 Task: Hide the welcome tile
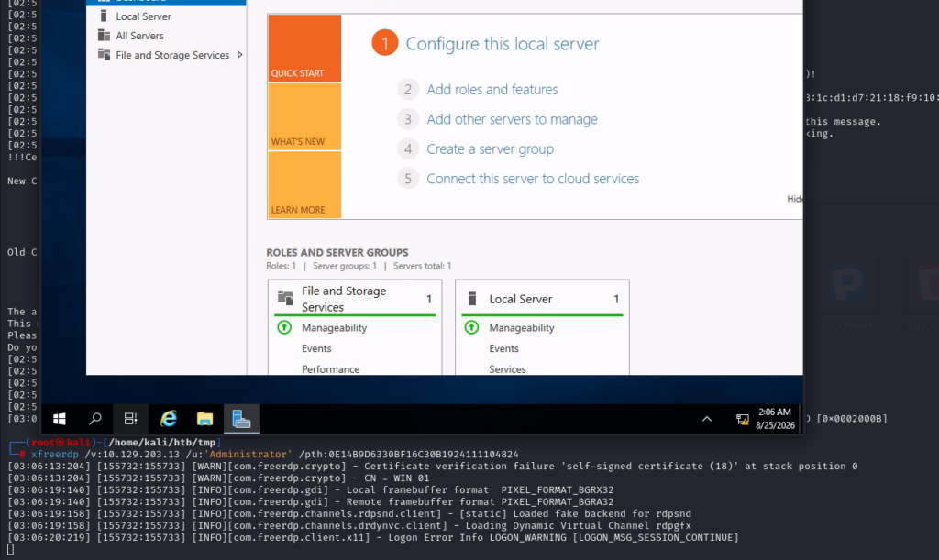795,199
